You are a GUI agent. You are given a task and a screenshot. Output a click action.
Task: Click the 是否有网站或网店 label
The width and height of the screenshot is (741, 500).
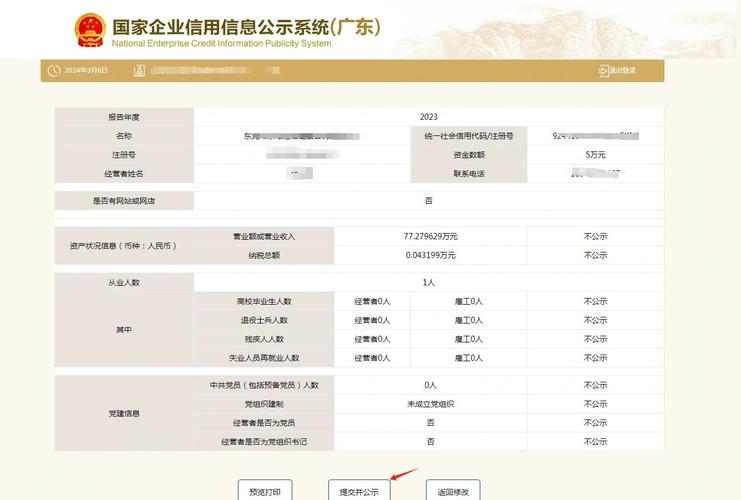click(x=124, y=201)
